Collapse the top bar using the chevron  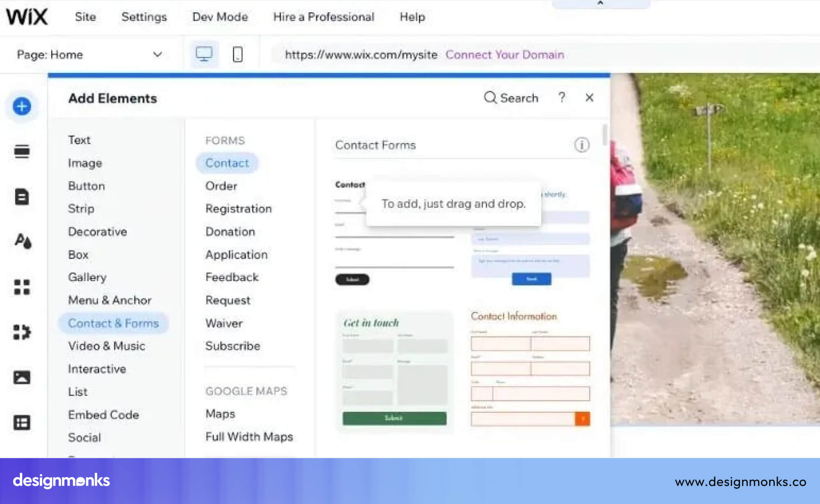[x=600, y=3]
